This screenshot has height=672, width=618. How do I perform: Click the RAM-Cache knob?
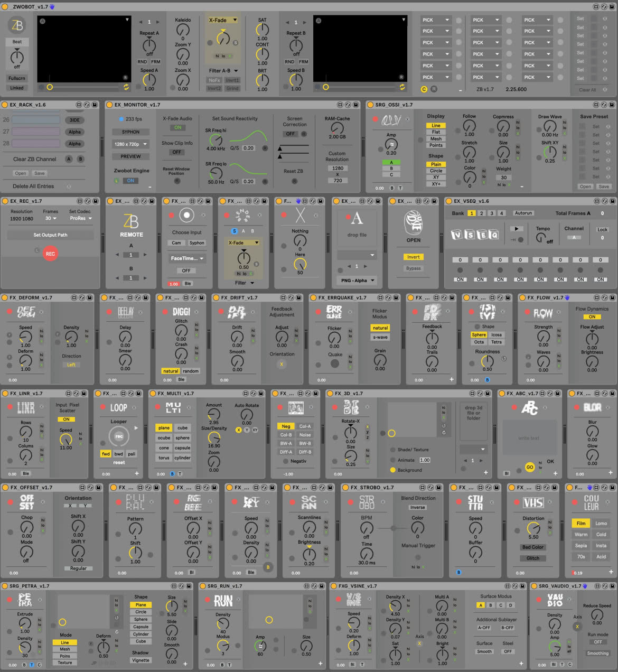pyautogui.click(x=337, y=128)
